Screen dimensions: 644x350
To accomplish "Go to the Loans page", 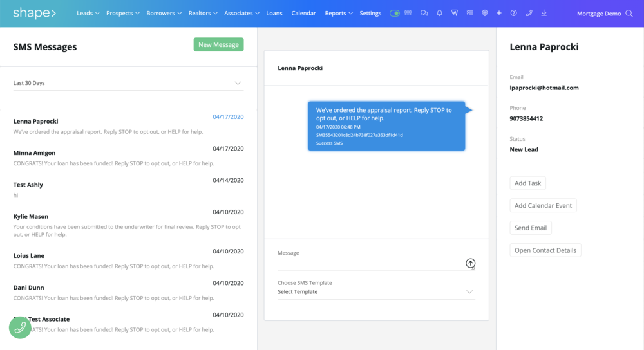I will [x=274, y=13].
